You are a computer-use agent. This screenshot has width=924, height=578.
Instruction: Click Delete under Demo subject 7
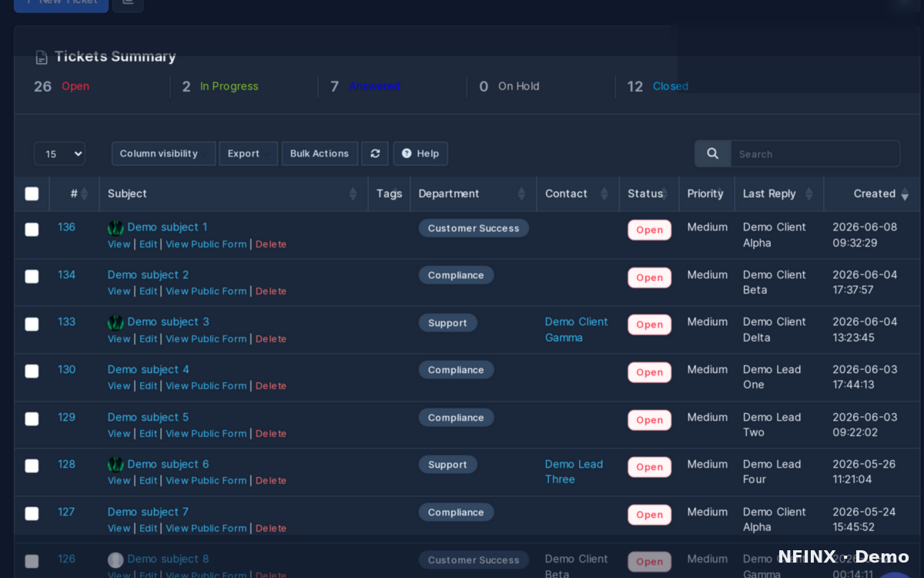click(271, 529)
